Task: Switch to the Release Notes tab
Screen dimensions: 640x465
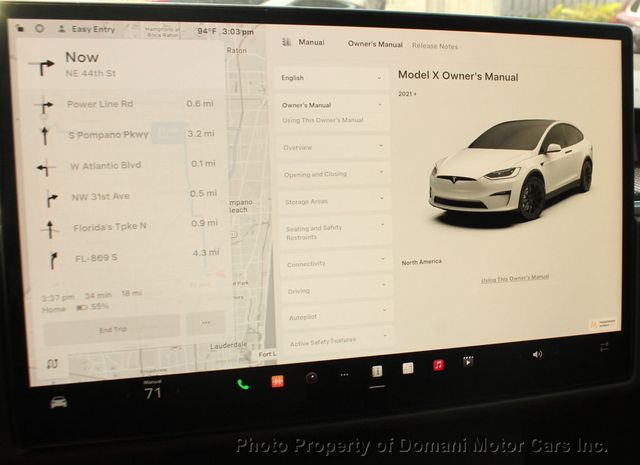Action: tap(435, 46)
